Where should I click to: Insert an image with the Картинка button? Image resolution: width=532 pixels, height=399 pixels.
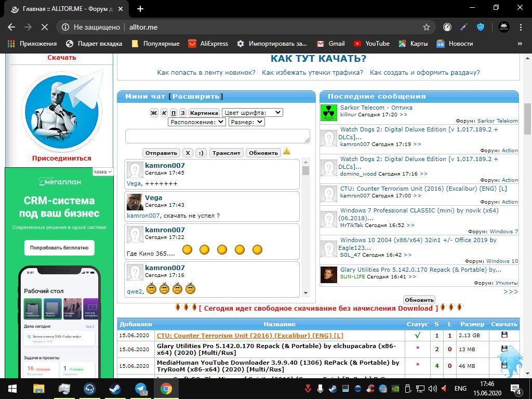pyautogui.click(x=204, y=113)
